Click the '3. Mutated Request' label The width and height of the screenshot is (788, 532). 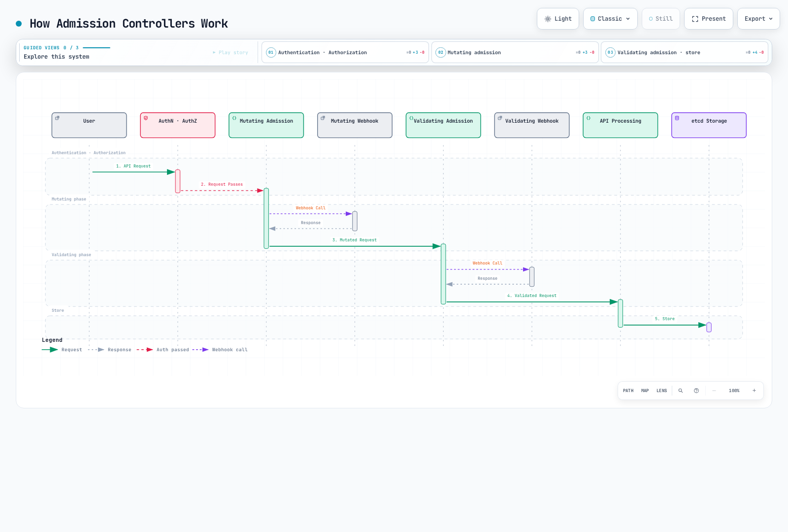coord(355,240)
